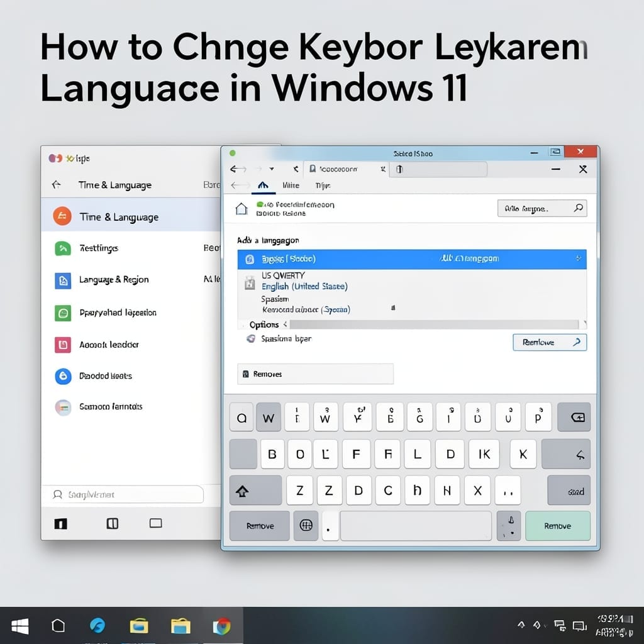Open the Language & Region sidebar item
The height and width of the screenshot is (644, 644).
click(114, 280)
